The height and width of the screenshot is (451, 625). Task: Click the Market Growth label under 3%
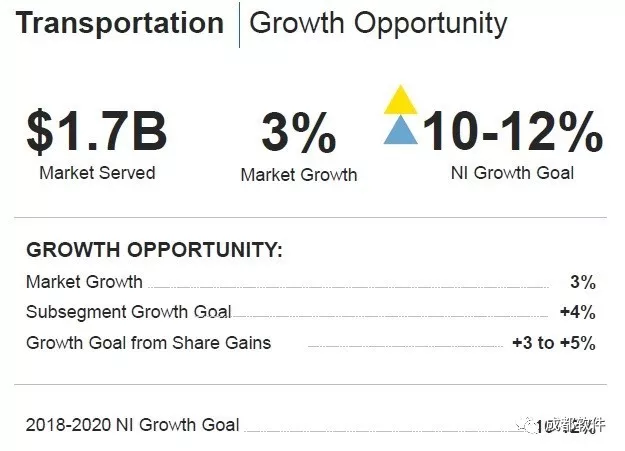point(299,175)
